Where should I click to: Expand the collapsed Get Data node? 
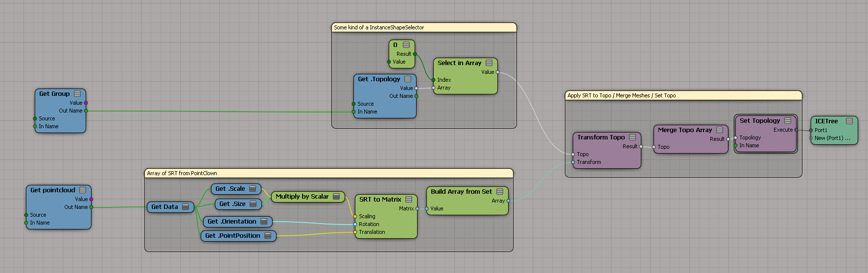186,207
